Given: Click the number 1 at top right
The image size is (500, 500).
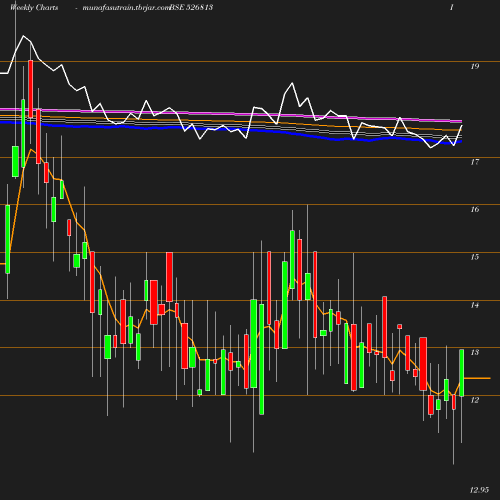Looking at the screenshot, I should 452,7.
